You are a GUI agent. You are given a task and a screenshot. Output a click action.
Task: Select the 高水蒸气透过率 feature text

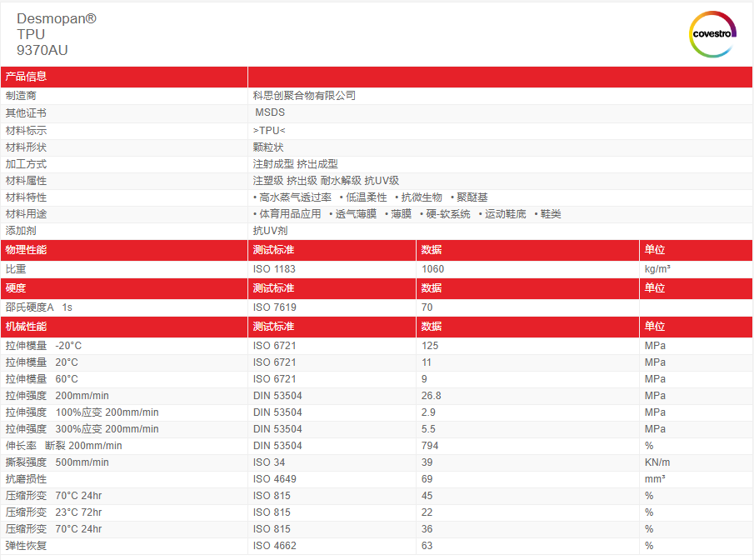point(295,197)
